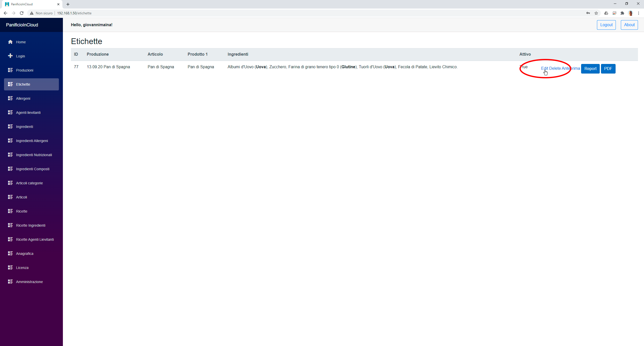Click the Amministrazione sidebar icon
The width and height of the screenshot is (644, 346).
point(10,282)
